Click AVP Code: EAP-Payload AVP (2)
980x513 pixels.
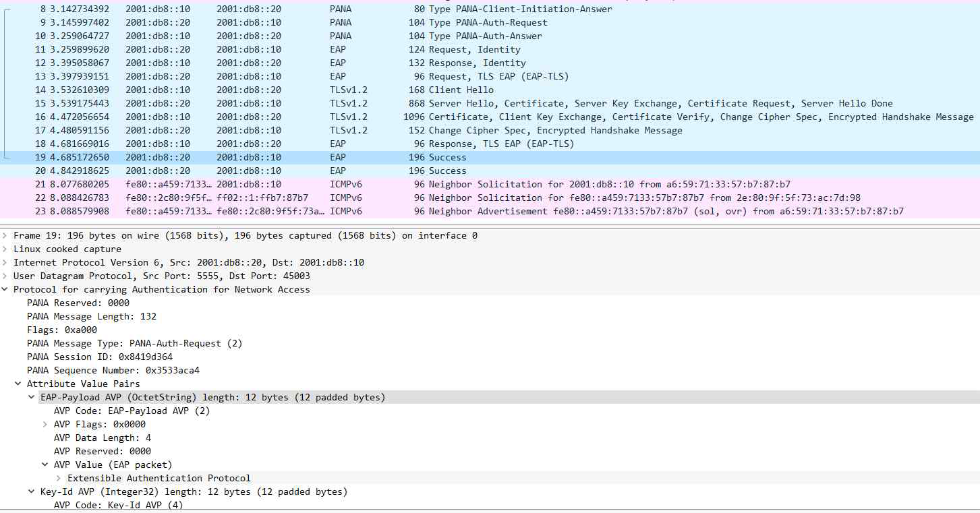pos(132,411)
